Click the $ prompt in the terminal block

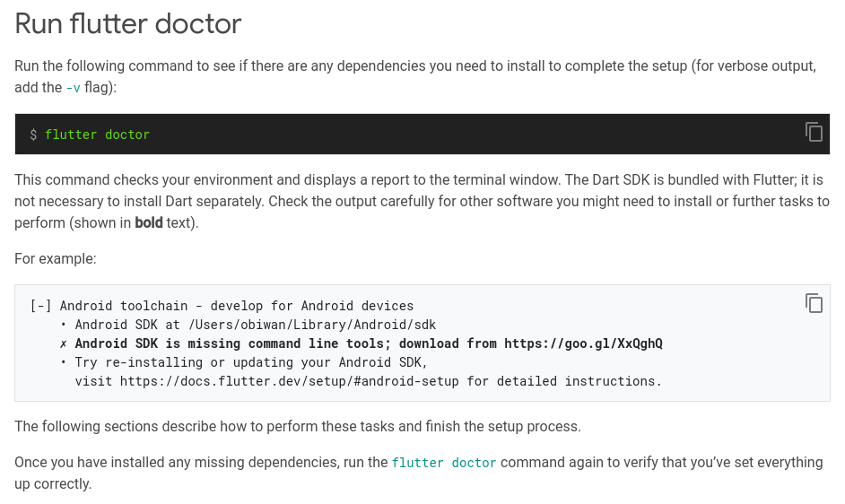coord(33,135)
